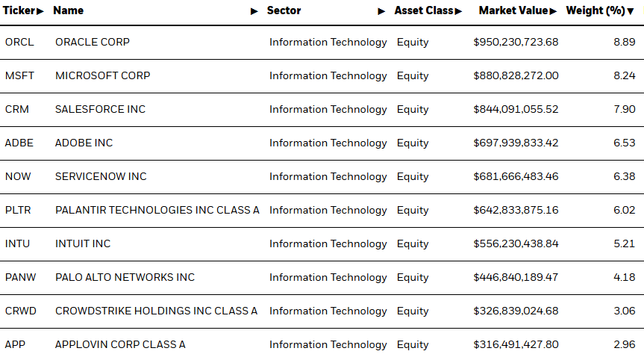644x357 pixels.
Task: Click Market Value sort arrow
Action: pyautogui.click(x=553, y=11)
